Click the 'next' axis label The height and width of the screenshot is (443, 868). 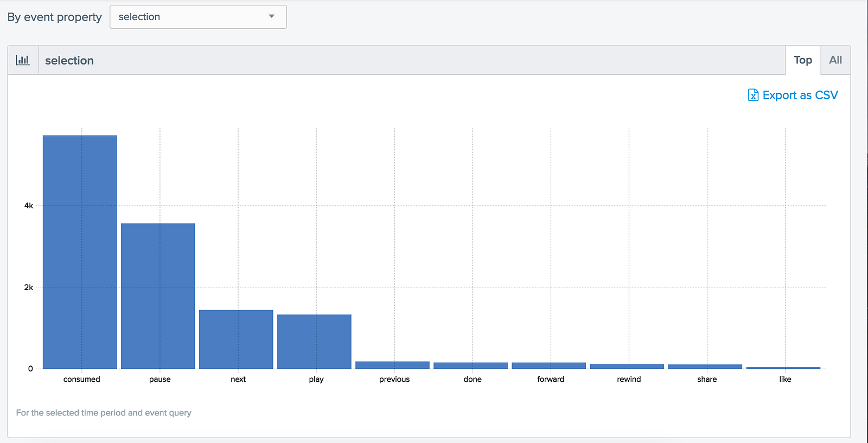(238, 379)
